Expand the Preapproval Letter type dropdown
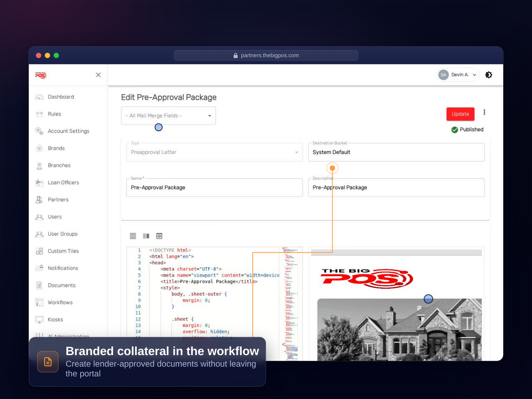 215,152
